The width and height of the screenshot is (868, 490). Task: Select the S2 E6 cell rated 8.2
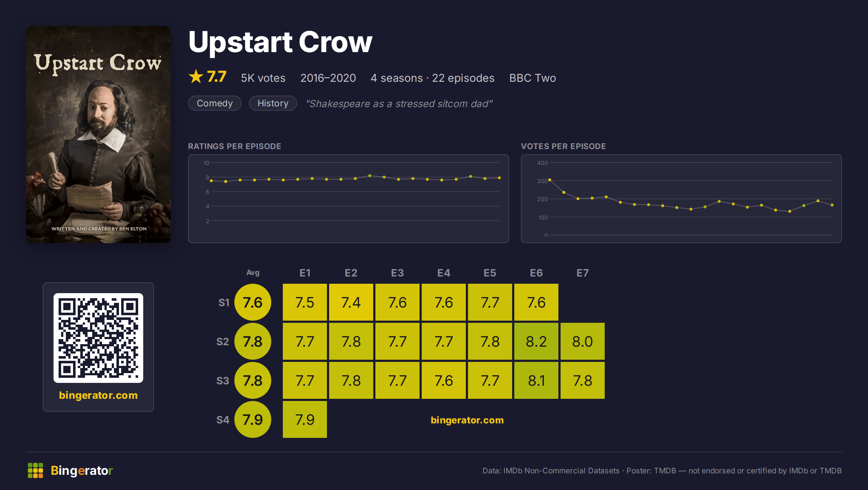[536, 341]
